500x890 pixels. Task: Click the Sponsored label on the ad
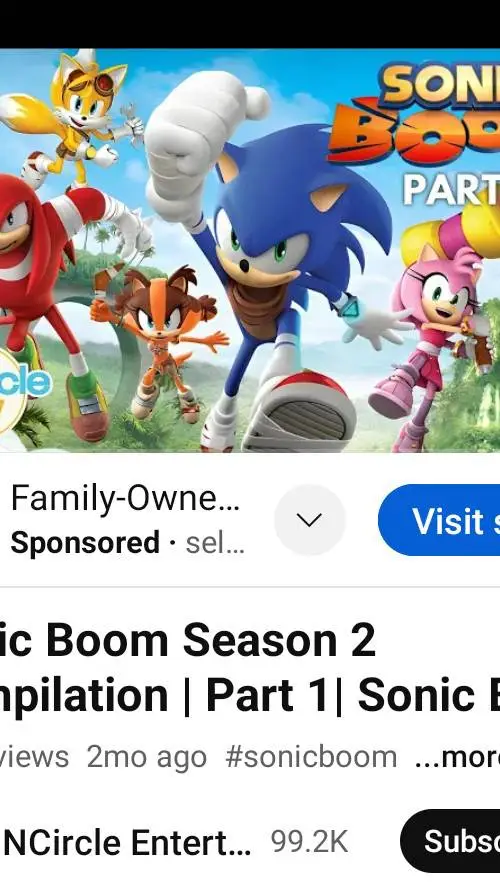point(85,543)
